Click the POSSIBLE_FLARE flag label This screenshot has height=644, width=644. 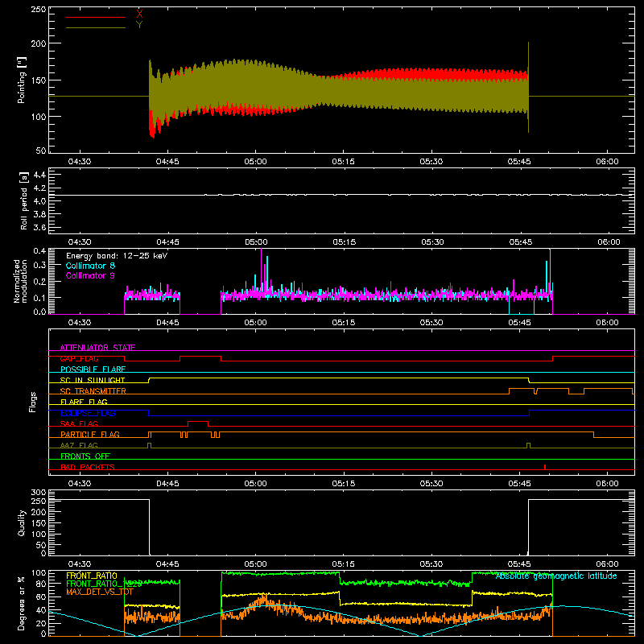[93, 369]
